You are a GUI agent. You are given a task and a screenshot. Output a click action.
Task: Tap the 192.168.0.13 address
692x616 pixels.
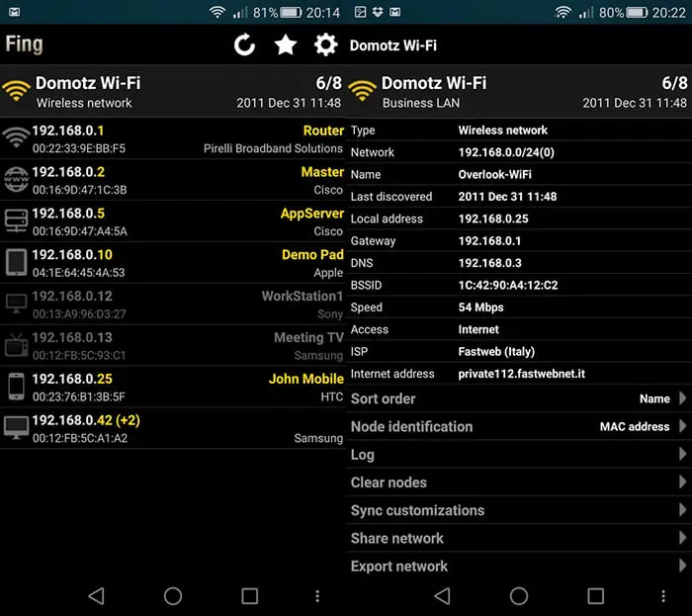click(x=72, y=337)
